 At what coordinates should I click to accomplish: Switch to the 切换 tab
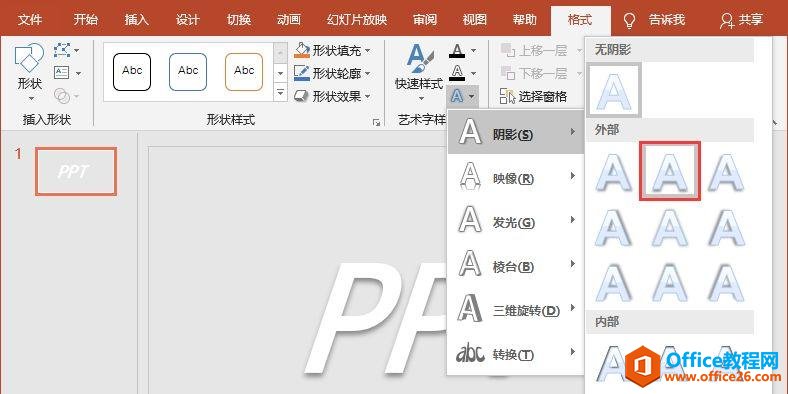click(x=239, y=20)
